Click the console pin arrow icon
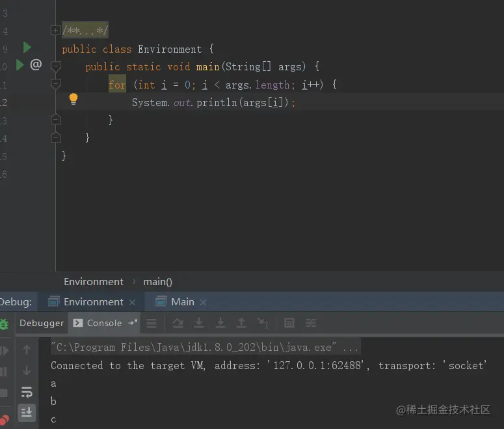504x429 pixels. 133,322
